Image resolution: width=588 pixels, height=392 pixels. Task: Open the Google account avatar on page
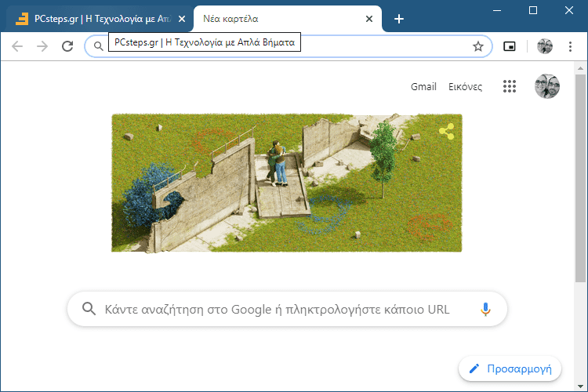click(547, 86)
